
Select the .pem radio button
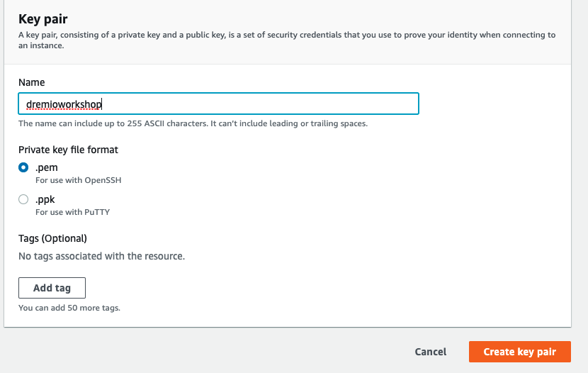[23, 167]
